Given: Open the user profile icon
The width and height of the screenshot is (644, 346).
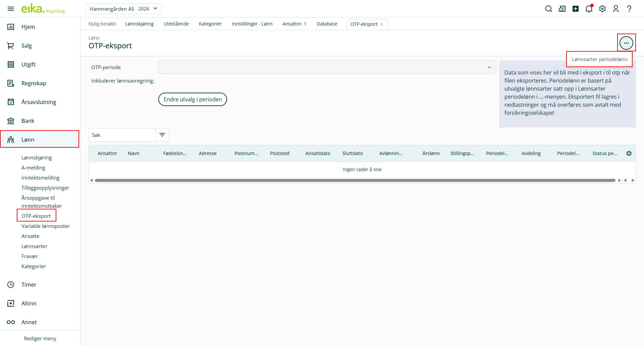Looking at the screenshot, I should click(x=615, y=9).
